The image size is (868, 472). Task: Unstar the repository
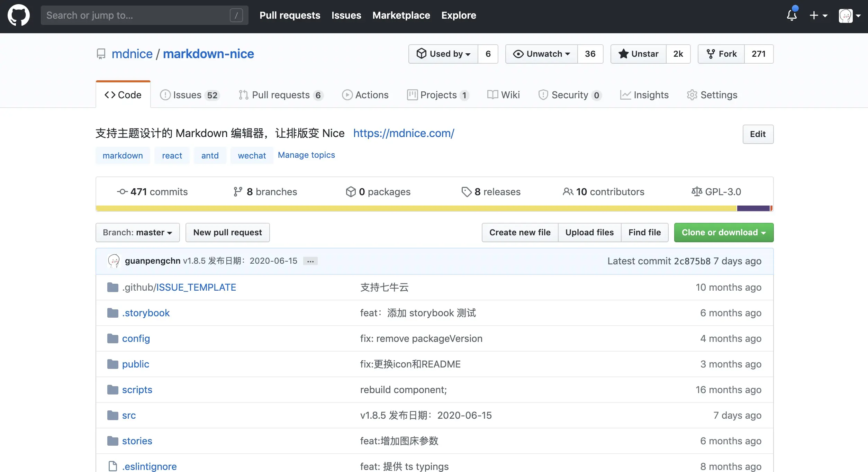(x=639, y=54)
